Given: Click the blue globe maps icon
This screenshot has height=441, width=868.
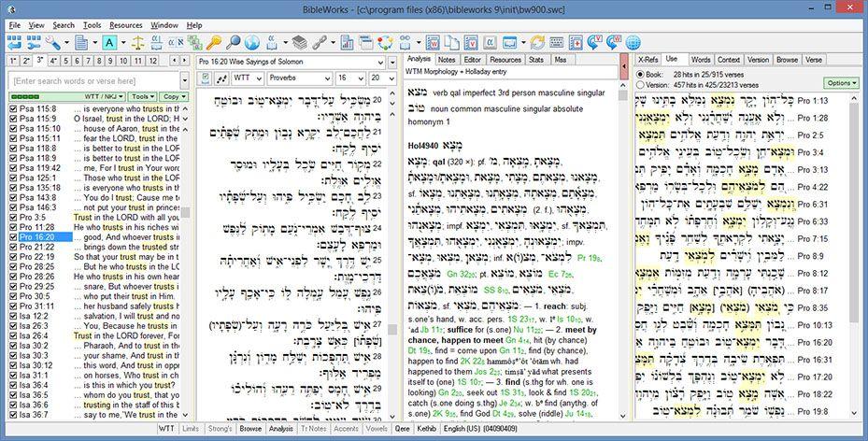Looking at the screenshot, I should 252,43.
